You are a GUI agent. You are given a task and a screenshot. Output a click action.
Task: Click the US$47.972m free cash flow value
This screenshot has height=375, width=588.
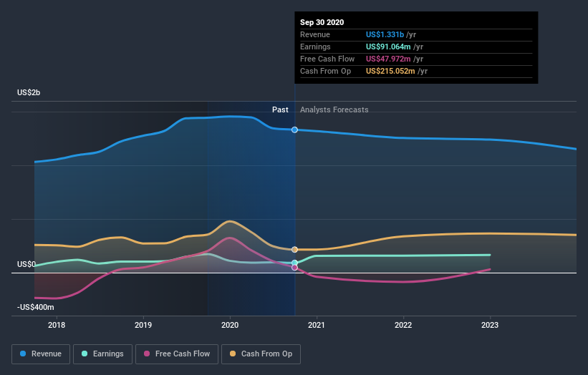[388, 59]
